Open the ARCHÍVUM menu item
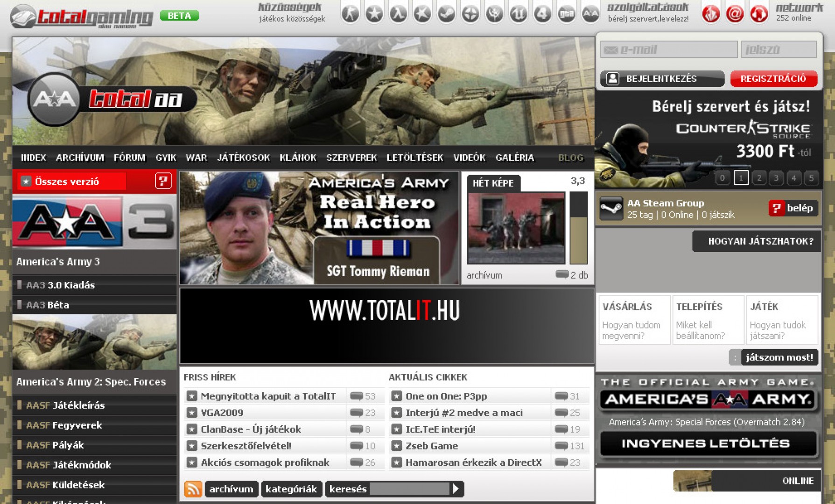835x504 pixels. 80,158
